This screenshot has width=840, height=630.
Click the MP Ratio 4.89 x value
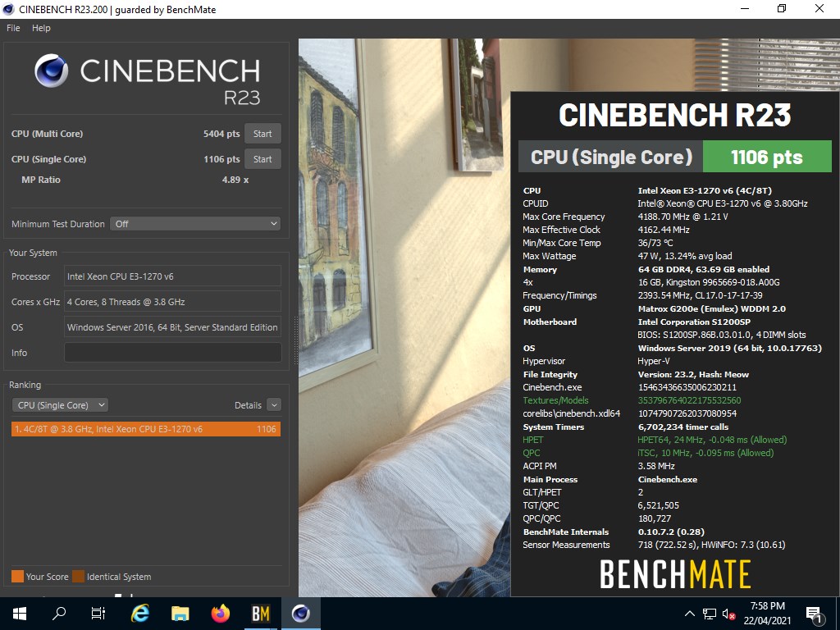click(235, 180)
